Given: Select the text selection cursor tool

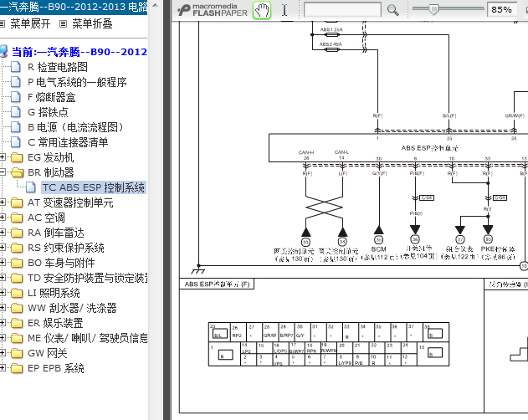Looking at the screenshot, I should (285, 10).
